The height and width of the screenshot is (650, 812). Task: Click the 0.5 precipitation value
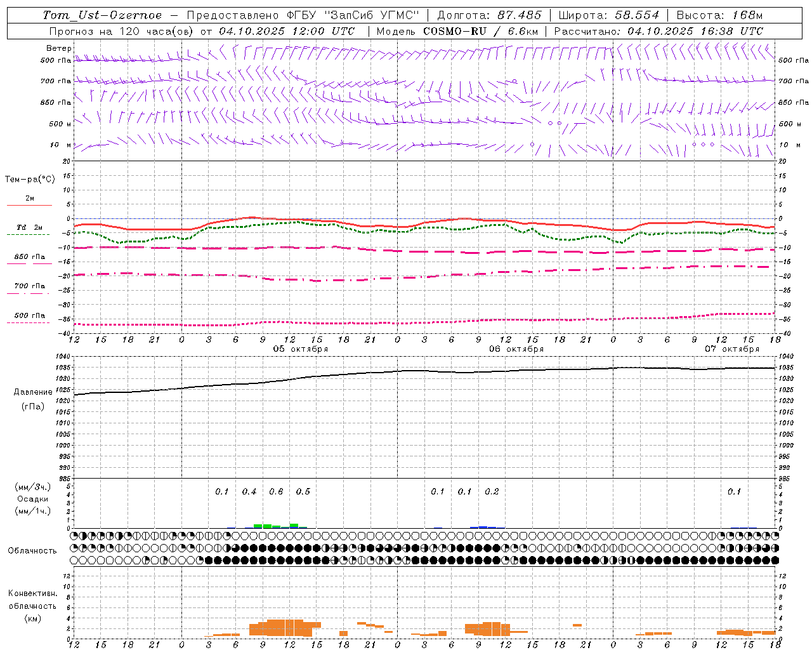click(303, 492)
